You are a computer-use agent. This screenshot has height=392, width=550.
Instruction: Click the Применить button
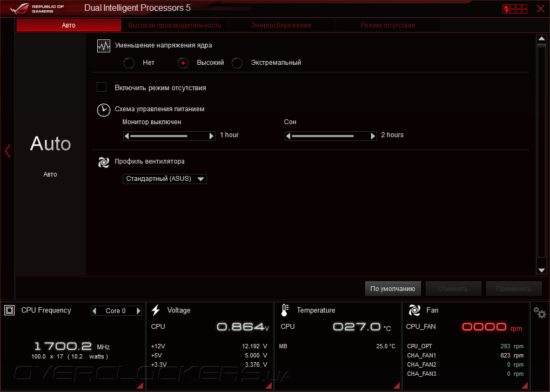pyautogui.click(x=513, y=288)
